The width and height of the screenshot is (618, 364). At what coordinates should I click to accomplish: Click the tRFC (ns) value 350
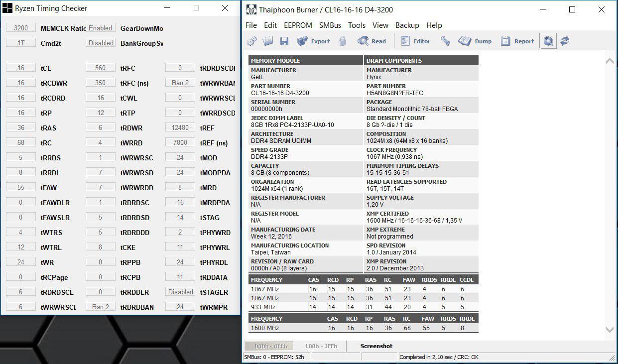pos(101,83)
